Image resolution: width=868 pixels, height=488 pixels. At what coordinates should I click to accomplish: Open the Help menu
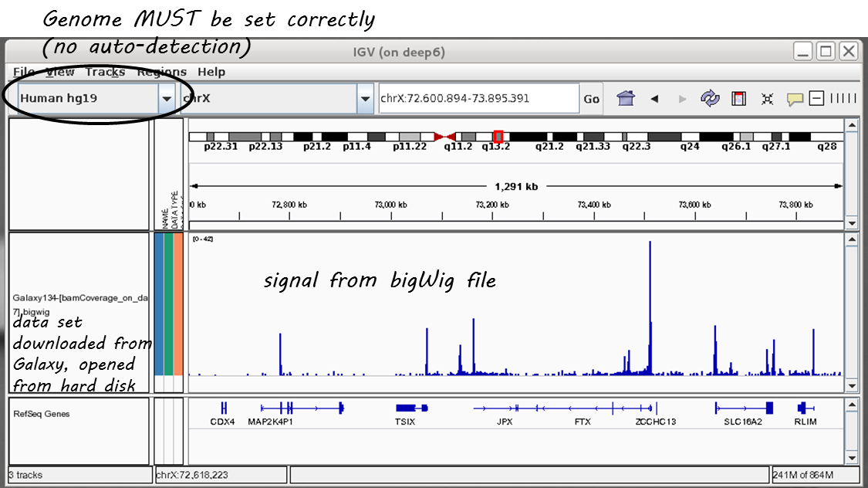pyautogui.click(x=211, y=72)
